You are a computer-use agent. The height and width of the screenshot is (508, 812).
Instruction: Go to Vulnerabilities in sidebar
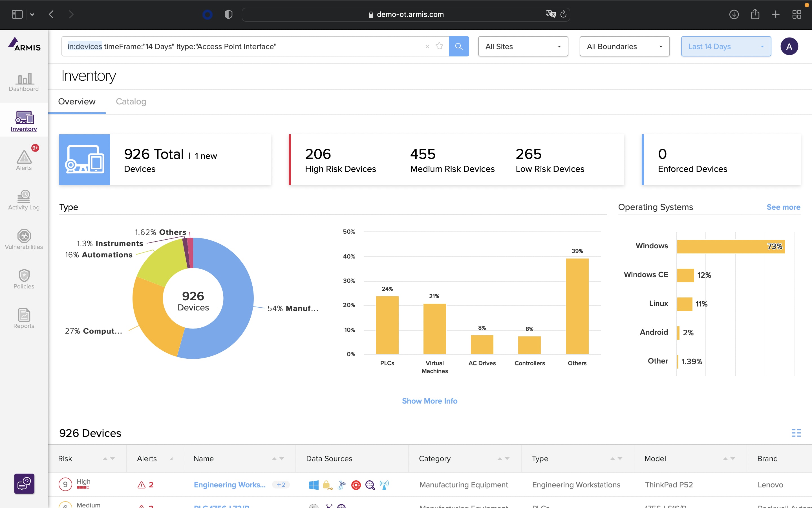[24, 240]
